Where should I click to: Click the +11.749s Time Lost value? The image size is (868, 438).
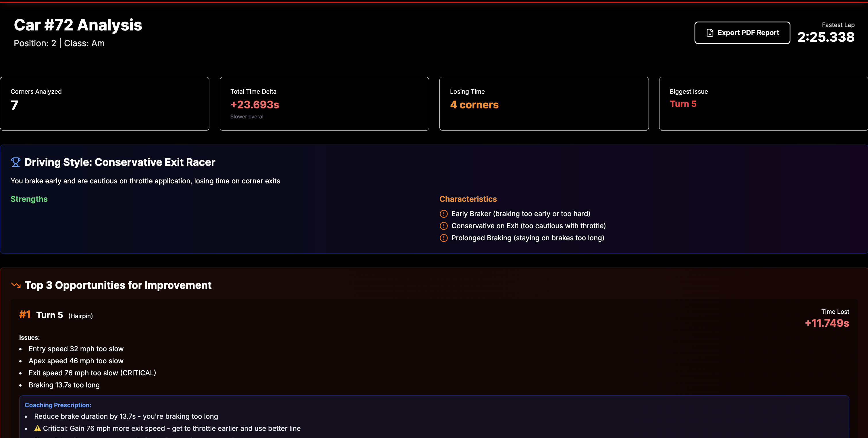pos(827,323)
